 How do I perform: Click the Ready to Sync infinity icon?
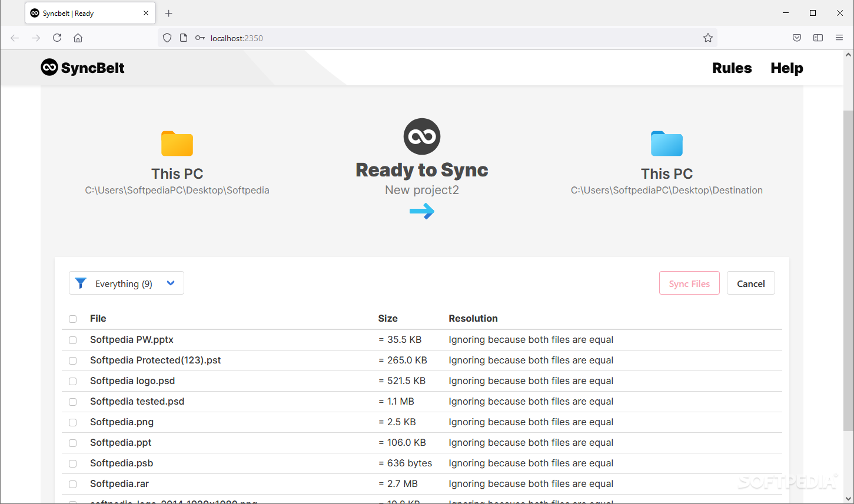(422, 136)
